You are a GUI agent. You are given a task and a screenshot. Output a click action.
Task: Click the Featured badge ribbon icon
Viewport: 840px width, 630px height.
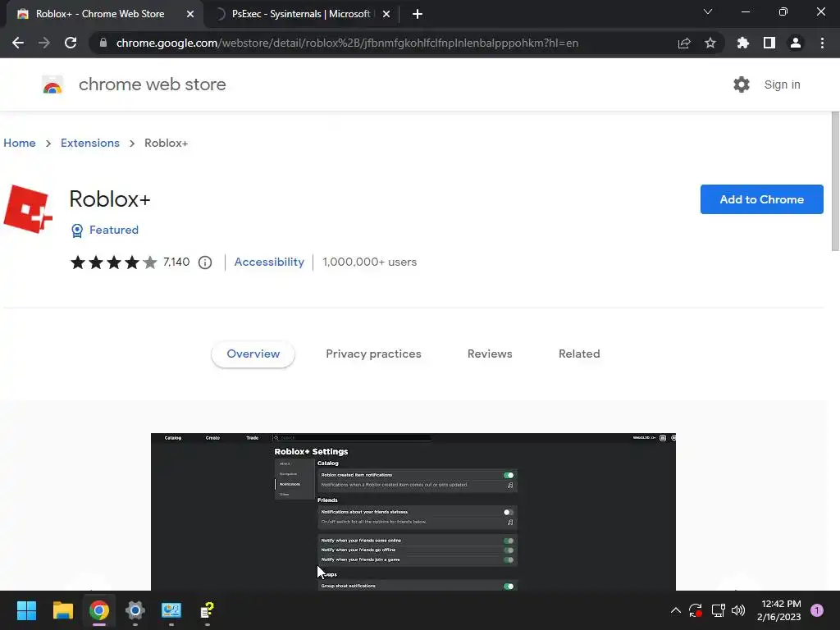[x=77, y=231]
